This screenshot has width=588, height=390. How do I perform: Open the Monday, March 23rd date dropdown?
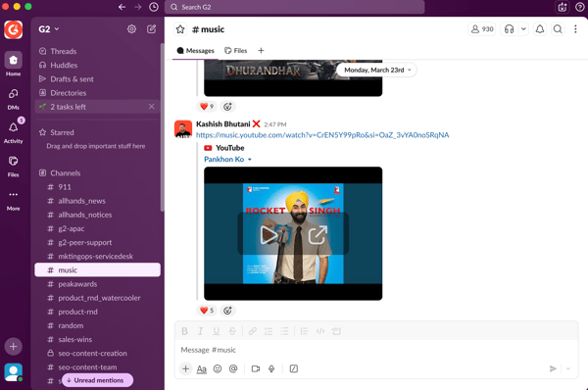377,70
